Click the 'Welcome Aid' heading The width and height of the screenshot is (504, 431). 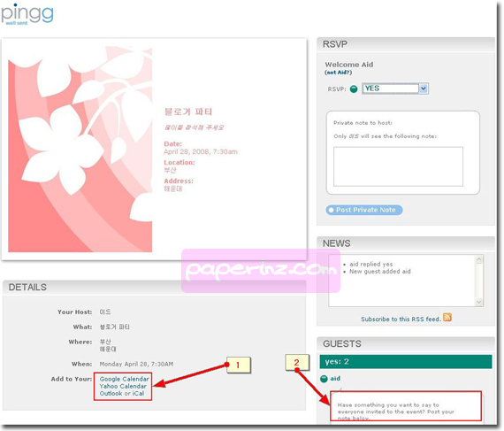349,65
